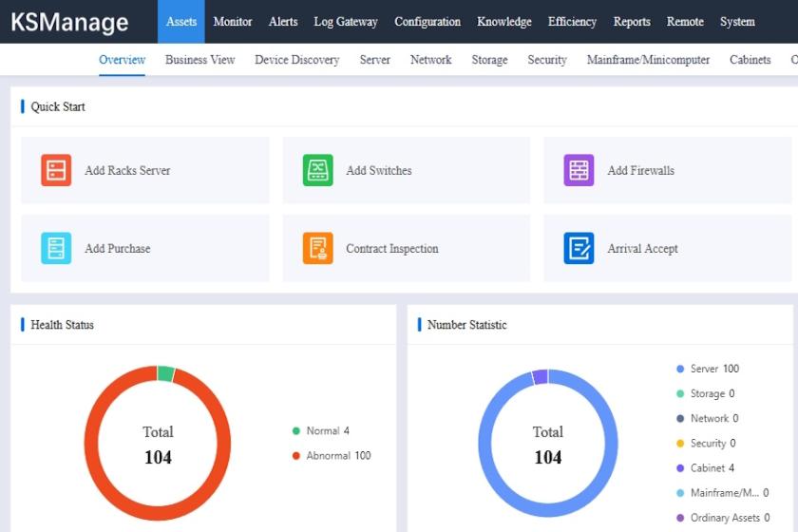The width and height of the screenshot is (798, 532).
Task: Toggle the Server legend entry
Action: (708, 369)
